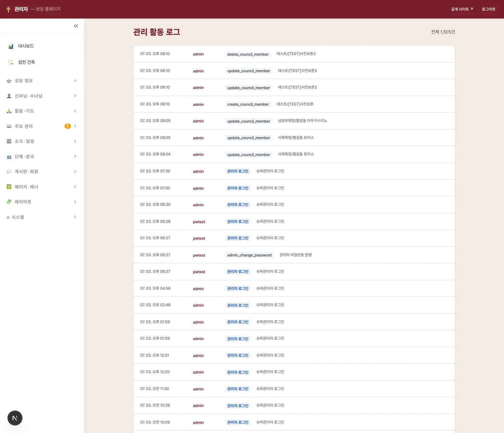Click the praying hands icon beside 말씀·기도

[9, 111]
